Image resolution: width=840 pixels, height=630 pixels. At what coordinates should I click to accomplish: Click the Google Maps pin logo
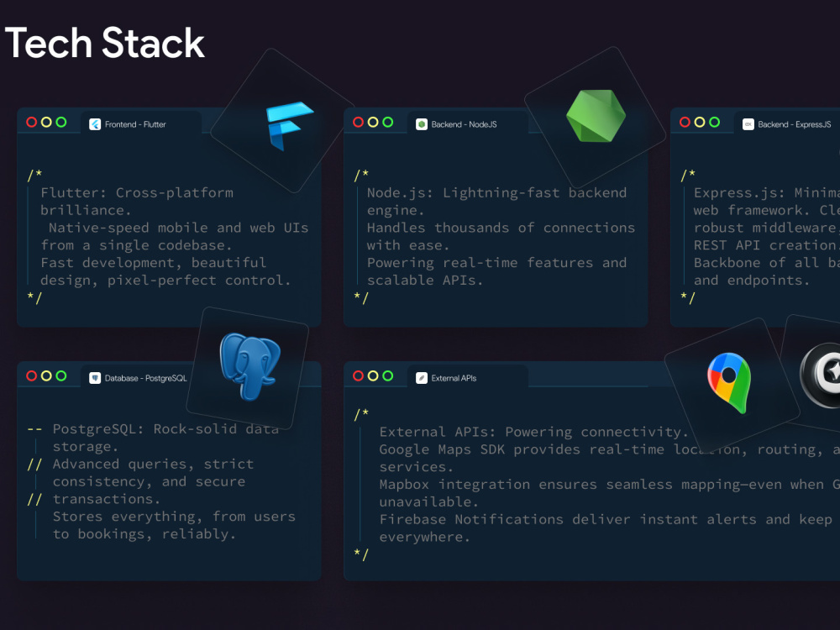[729, 382]
